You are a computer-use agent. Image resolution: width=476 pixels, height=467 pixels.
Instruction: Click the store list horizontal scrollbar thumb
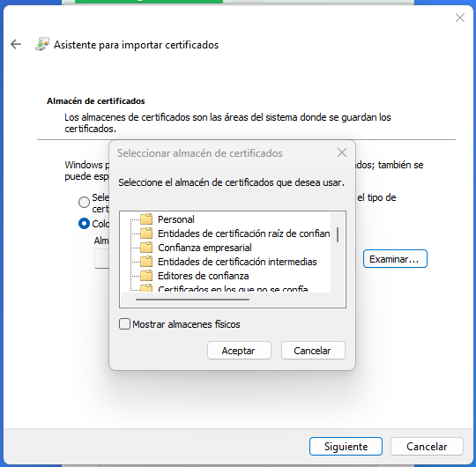click(x=192, y=300)
